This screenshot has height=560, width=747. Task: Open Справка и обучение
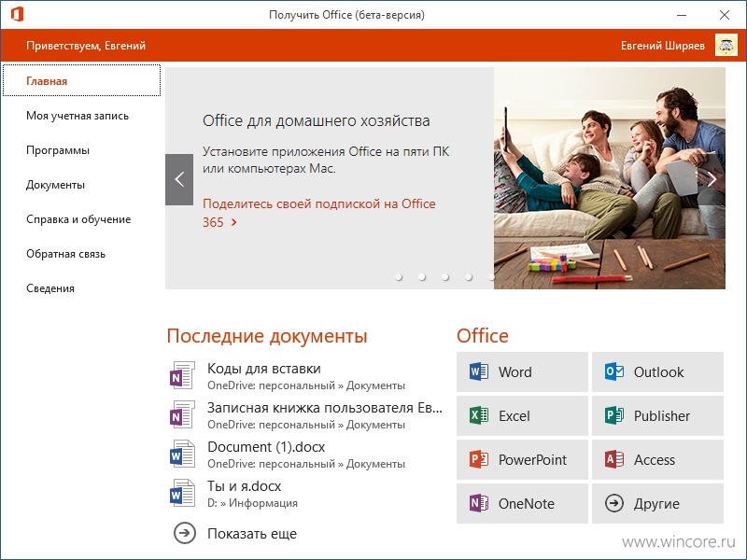click(78, 219)
